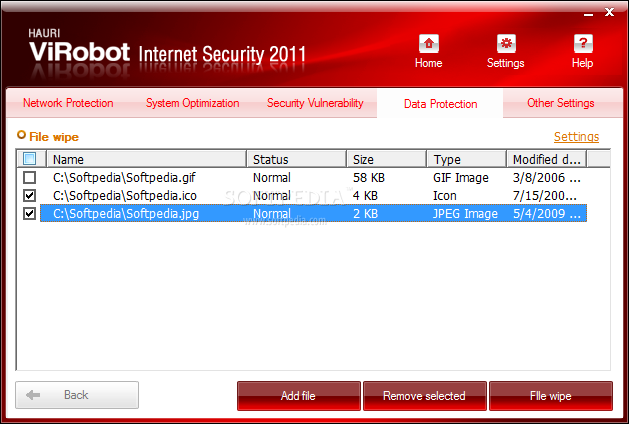Click the 58 KB size cell
The image size is (629, 424).
pos(369,177)
